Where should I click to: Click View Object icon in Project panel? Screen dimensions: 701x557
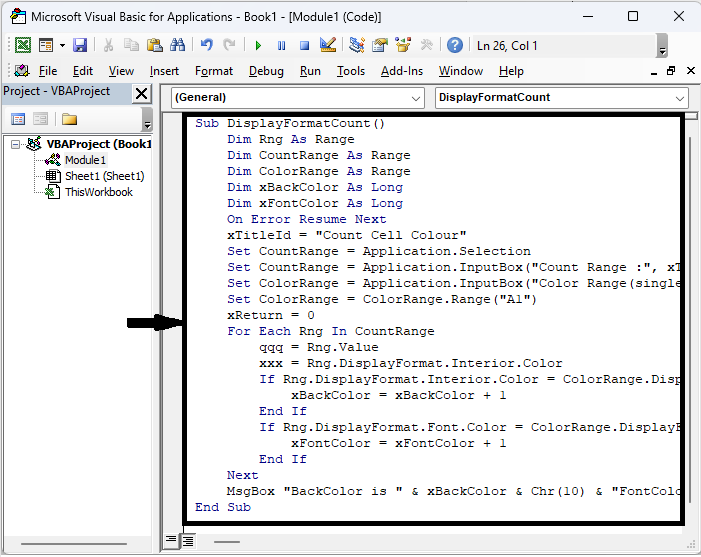(x=40, y=119)
